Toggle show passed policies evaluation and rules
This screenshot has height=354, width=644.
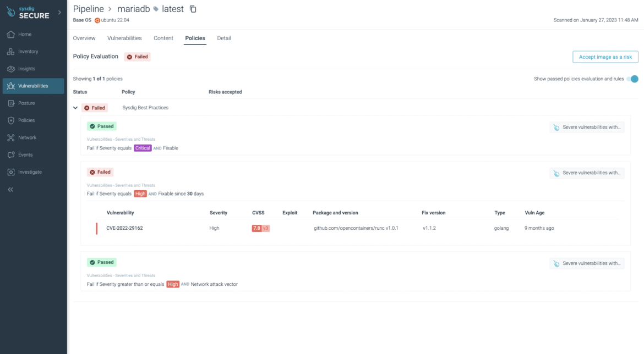[633, 79]
